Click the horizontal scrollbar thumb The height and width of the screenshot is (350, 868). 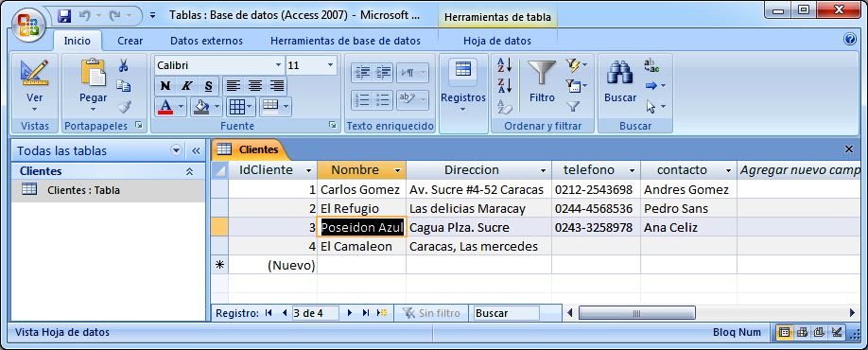tap(636, 313)
